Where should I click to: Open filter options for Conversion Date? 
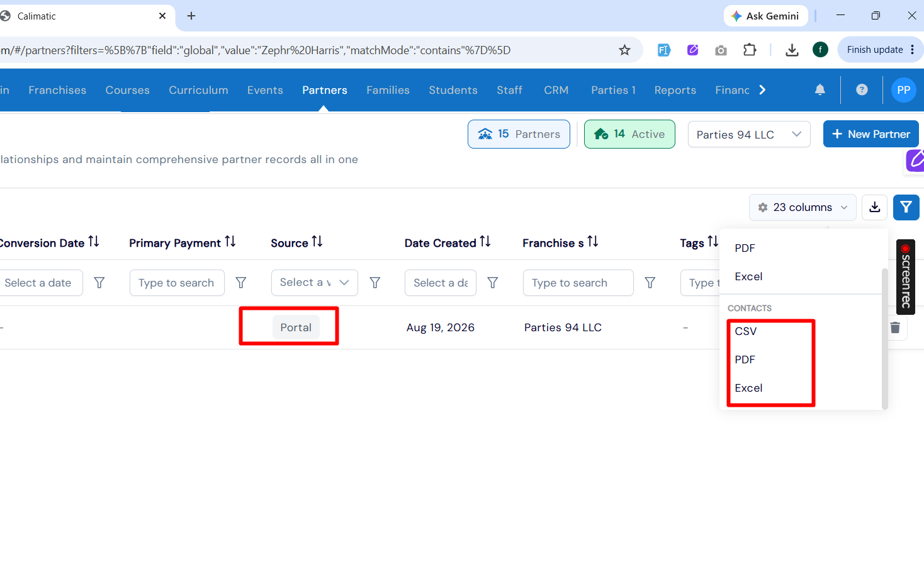pos(99,283)
